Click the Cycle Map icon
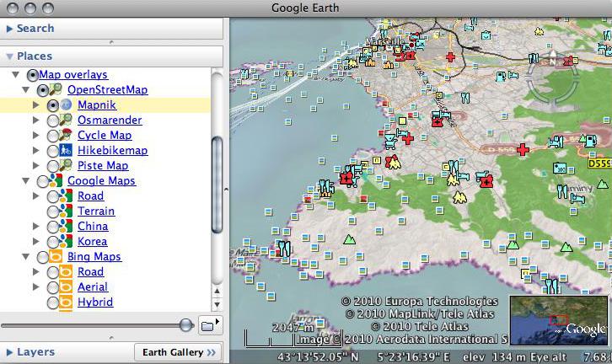 coord(66,135)
